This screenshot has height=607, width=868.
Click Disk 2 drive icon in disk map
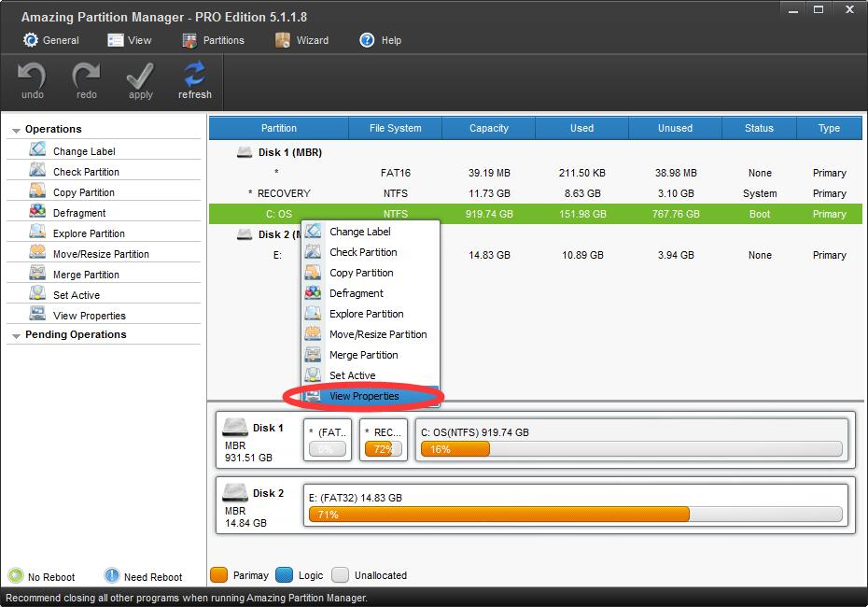(234, 492)
